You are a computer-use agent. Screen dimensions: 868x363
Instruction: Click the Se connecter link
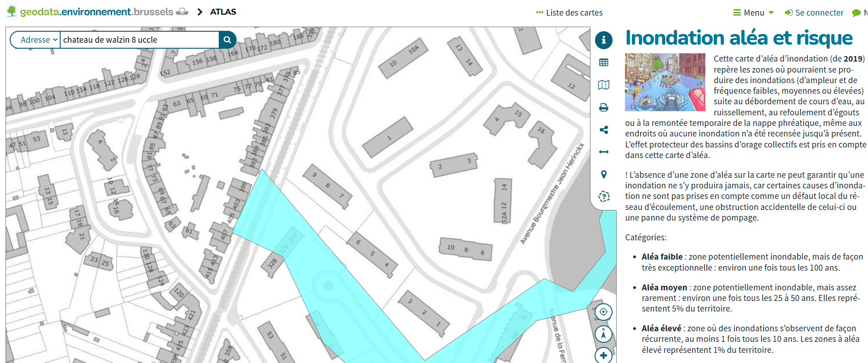pos(814,13)
